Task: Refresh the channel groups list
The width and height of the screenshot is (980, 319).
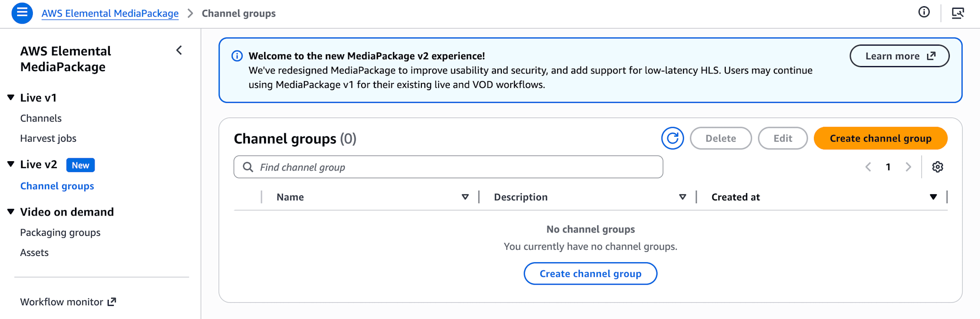Action: [x=672, y=138]
